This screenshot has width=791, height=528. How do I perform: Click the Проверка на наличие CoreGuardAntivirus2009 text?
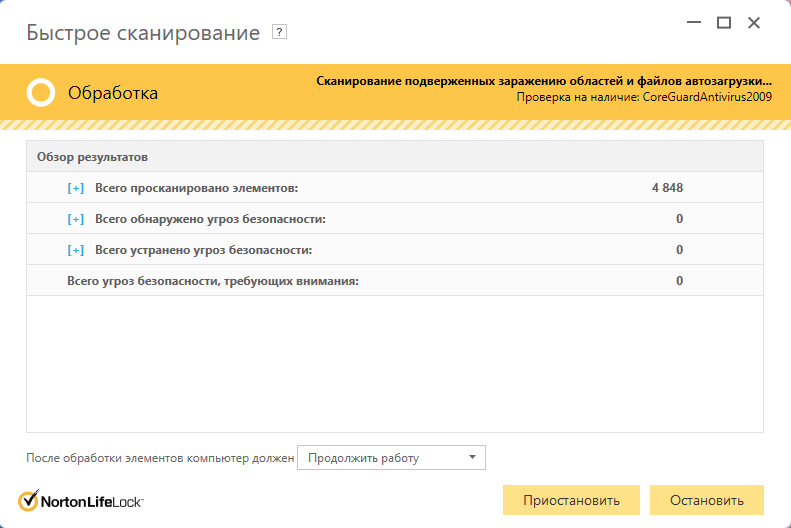[x=644, y=97]
